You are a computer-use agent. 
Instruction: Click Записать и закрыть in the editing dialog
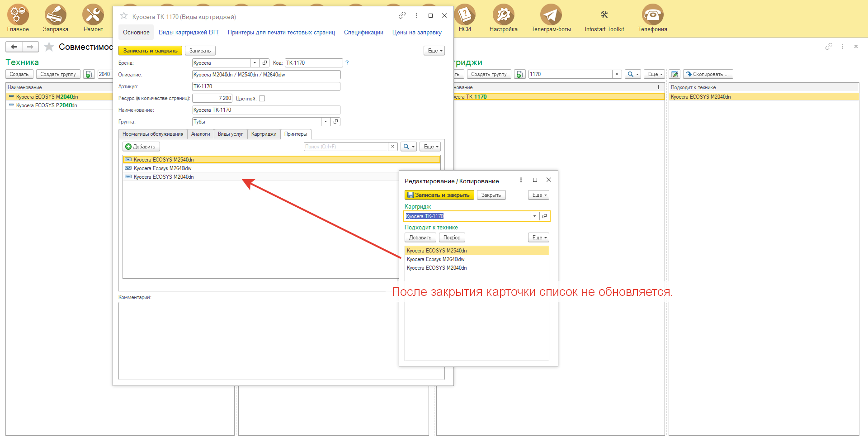coord(439,195)
